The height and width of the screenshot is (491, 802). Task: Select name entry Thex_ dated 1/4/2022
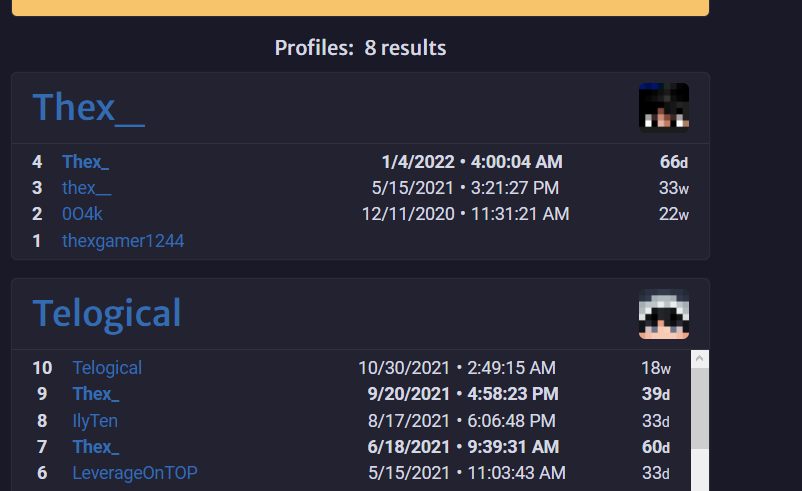pos(85,162)
